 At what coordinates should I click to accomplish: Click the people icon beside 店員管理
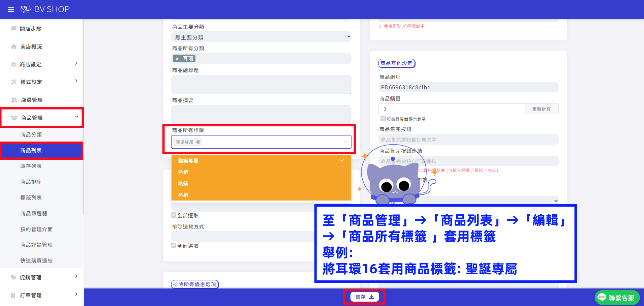pyautogui.click(x=14, y=100)
